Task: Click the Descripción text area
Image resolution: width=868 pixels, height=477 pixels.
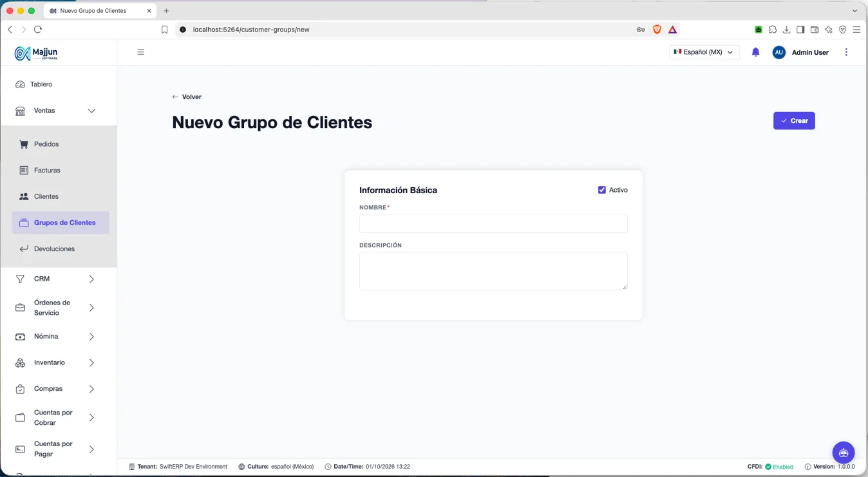Action: point(493,271)
